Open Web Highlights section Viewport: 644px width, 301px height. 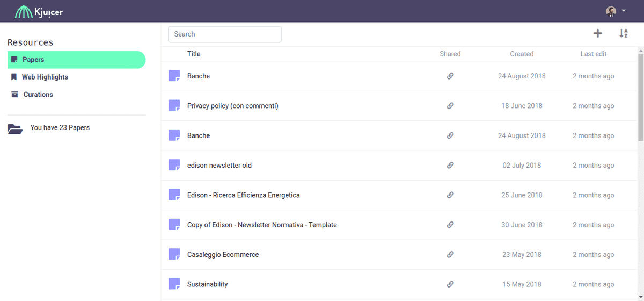pyautogui.click(x=45, y=77)
